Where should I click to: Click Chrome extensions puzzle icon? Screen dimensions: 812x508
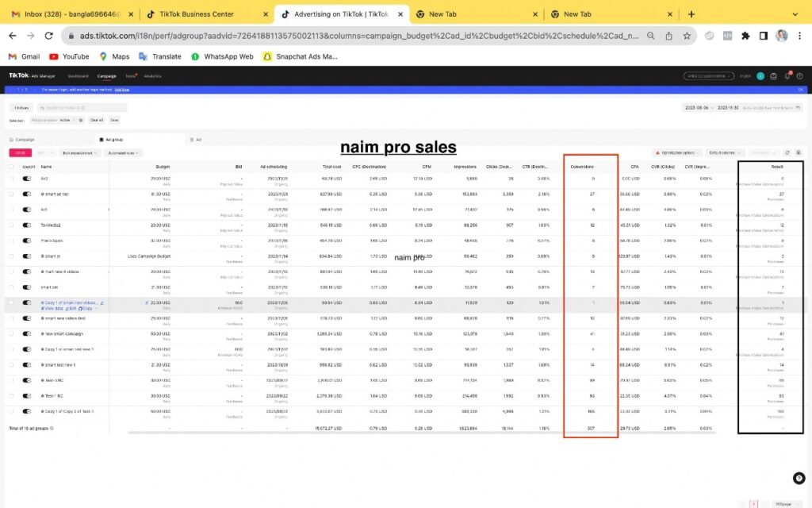745,36
